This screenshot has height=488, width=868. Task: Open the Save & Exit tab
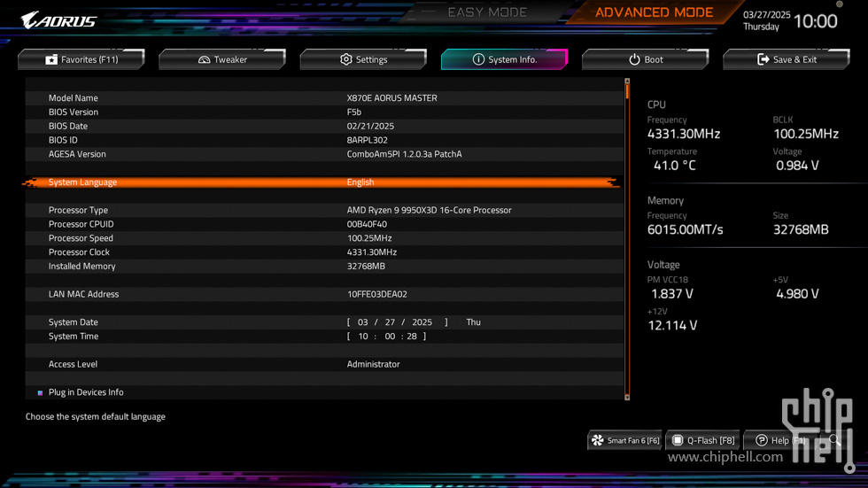787,59
